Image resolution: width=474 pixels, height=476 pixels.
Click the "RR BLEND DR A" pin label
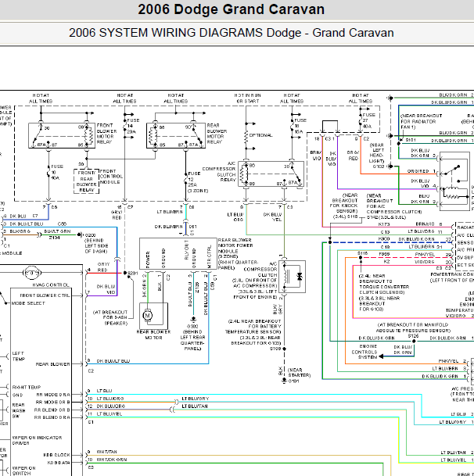click(52, 417)
